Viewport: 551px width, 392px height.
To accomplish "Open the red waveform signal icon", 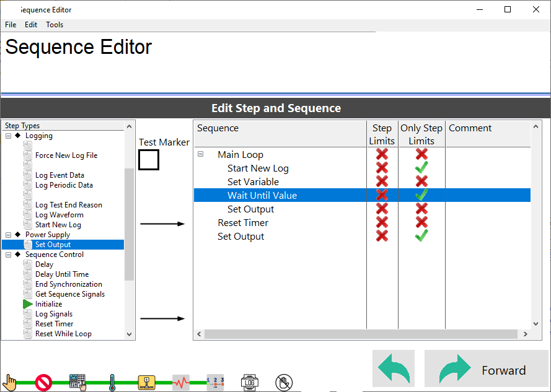I will (180, 382).
